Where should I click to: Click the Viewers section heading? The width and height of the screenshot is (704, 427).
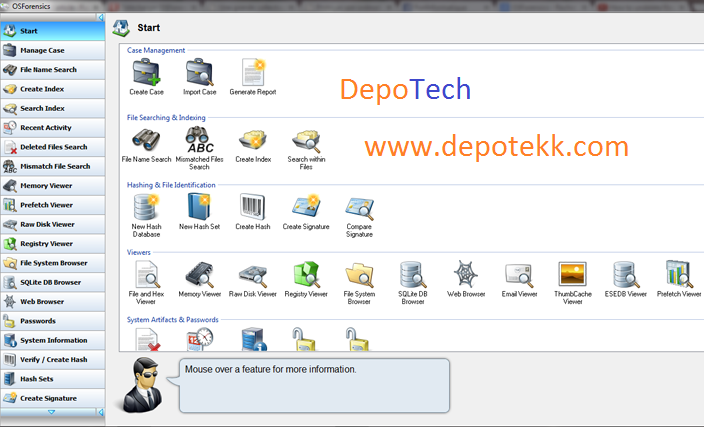[x=139, y=252]
